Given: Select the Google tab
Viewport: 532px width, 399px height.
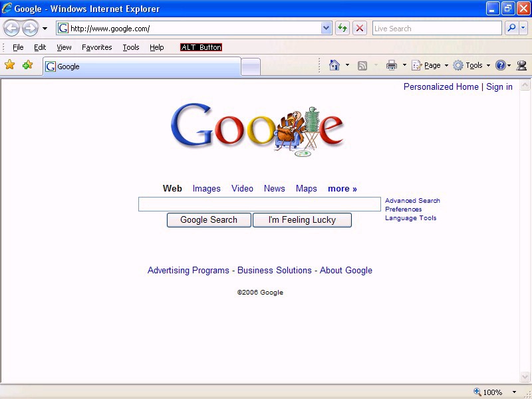Looking at the screenshot, I should 142,66.
